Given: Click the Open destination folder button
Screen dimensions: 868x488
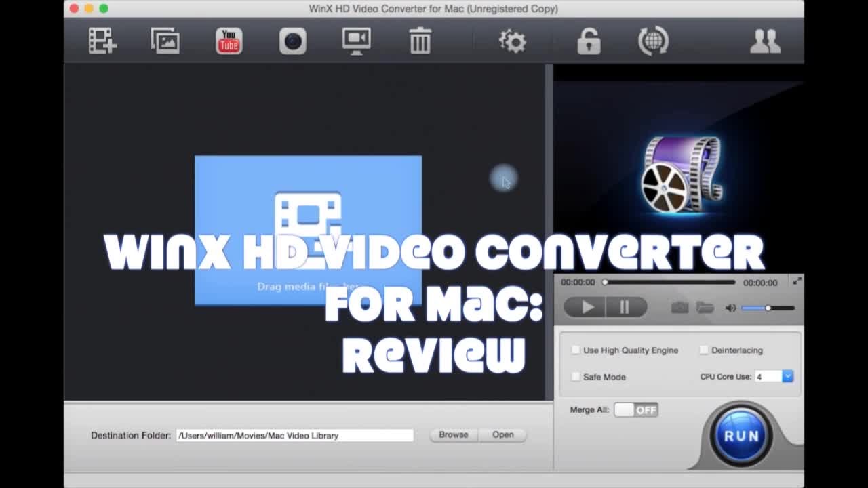Looking at the screenshot, I should [502, 435].
